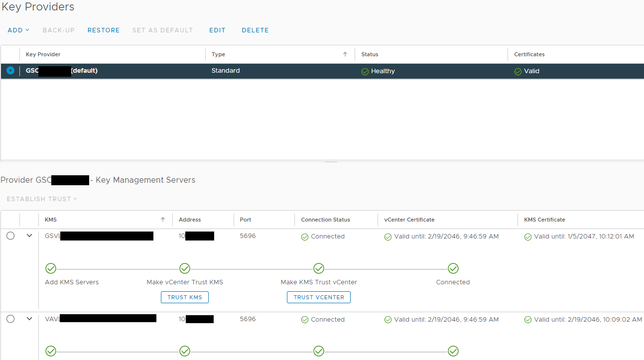Click the Valid certificates checkmark icon
644x360 pixels.
pos(518,72)
